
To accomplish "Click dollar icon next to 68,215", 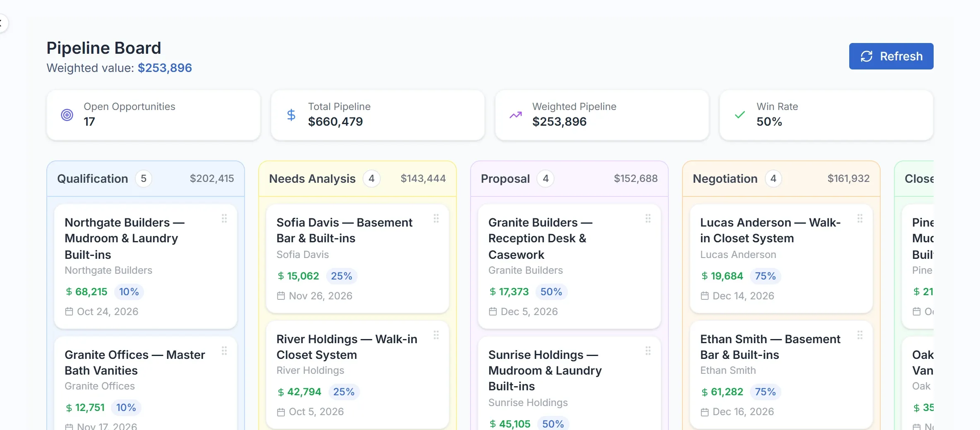I will point(69,291).
